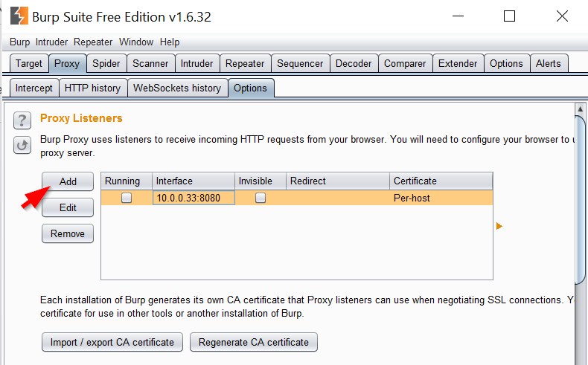This screenshot has width=588, height=365.
Task: Click the Interface column header
Action: pos(194,181)
